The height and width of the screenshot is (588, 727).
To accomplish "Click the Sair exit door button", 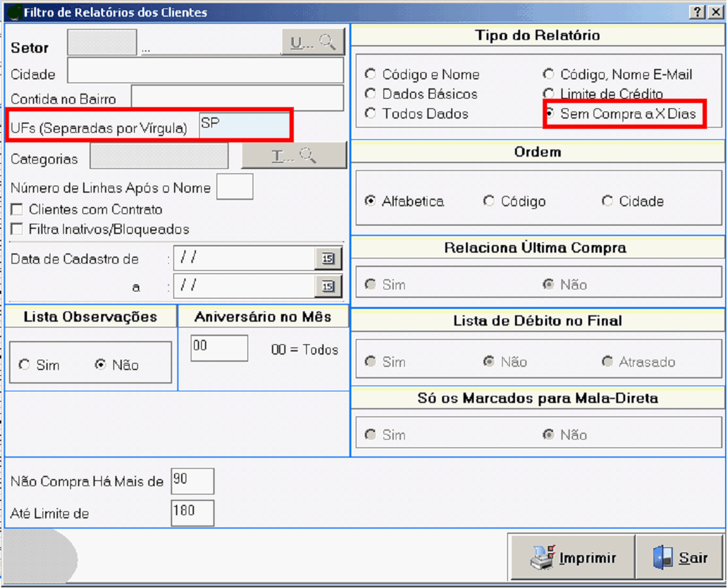I will coord(679,558).
